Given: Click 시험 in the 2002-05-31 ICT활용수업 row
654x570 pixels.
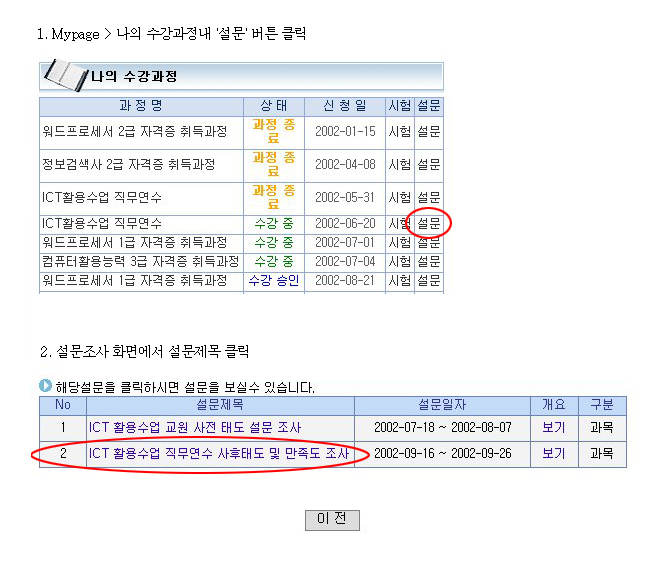Looking at the screenshot, I should pos(400,198).
